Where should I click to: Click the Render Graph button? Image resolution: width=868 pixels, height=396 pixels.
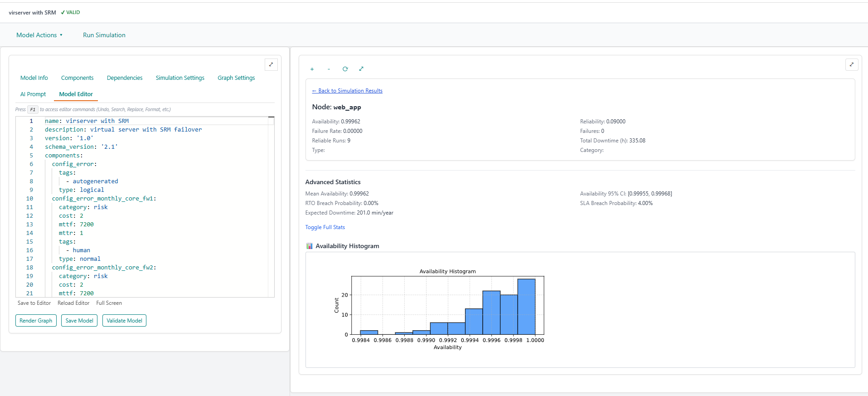pos(36,321)
